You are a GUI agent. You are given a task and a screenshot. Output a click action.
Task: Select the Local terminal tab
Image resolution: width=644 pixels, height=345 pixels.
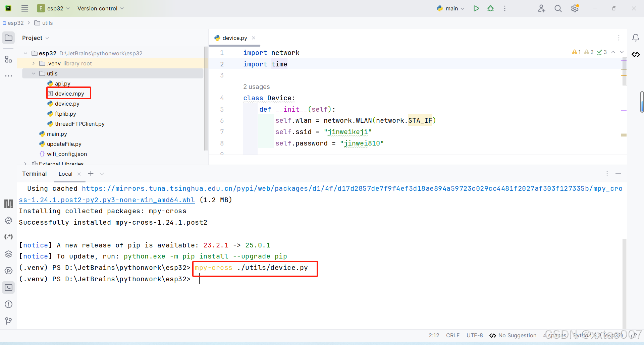(65, 174)
